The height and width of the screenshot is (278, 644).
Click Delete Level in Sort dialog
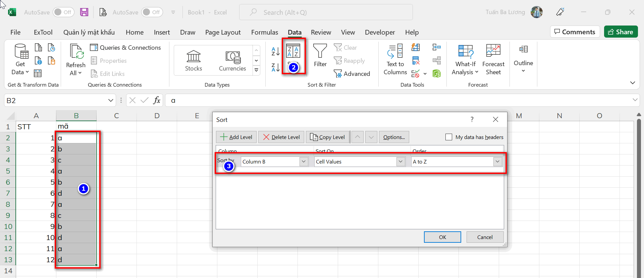click(x=281, y=137)
